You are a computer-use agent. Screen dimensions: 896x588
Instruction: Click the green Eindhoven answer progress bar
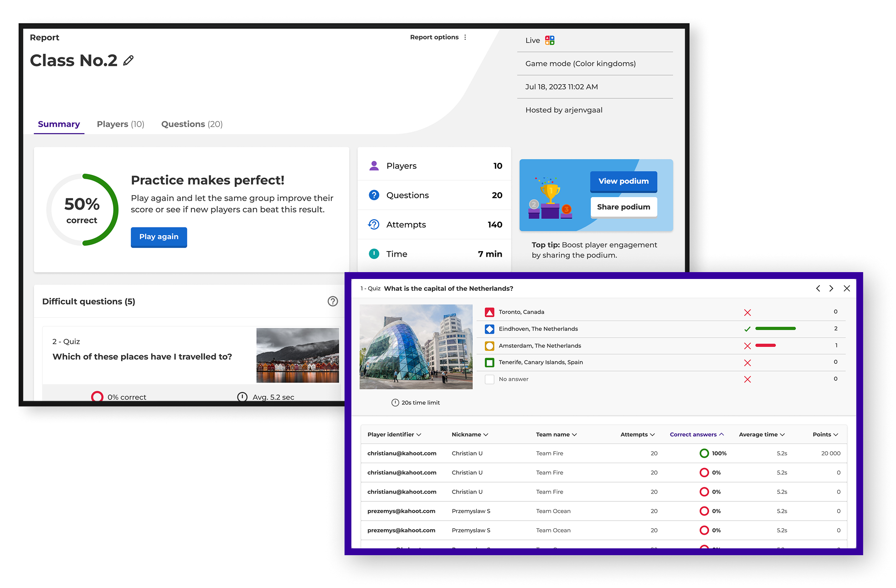pyautogui.click(x=775, y=329)
